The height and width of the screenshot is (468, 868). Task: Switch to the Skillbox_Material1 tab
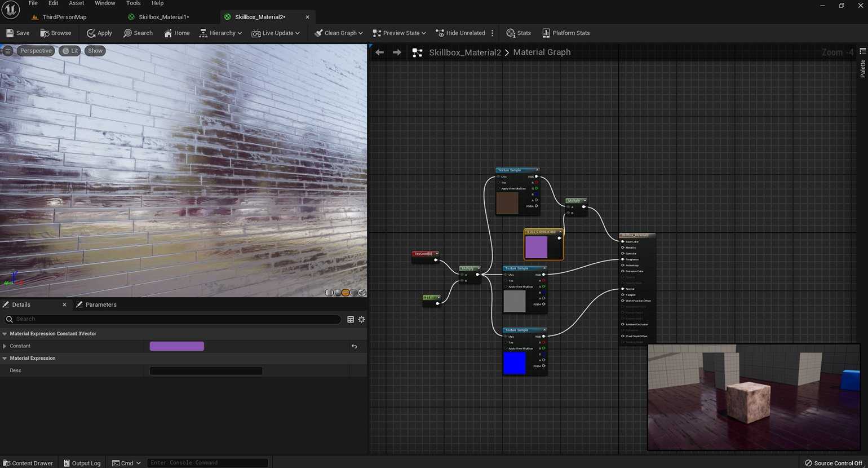163,17
